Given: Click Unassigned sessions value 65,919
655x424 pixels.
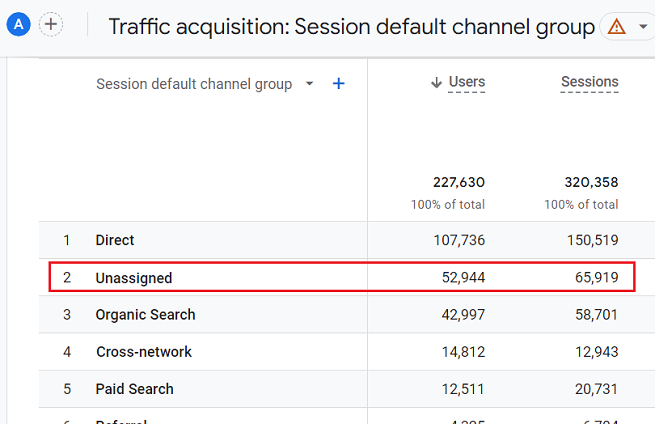Looking at the screenshot, I should pyautogui.click(x=597, y=277).
